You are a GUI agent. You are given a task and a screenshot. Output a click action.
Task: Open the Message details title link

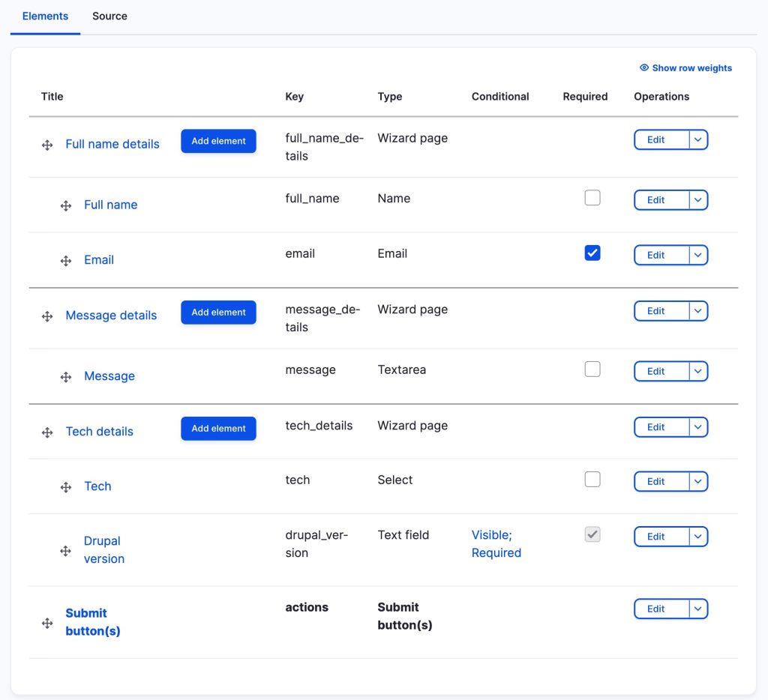[x=111, y=316]
